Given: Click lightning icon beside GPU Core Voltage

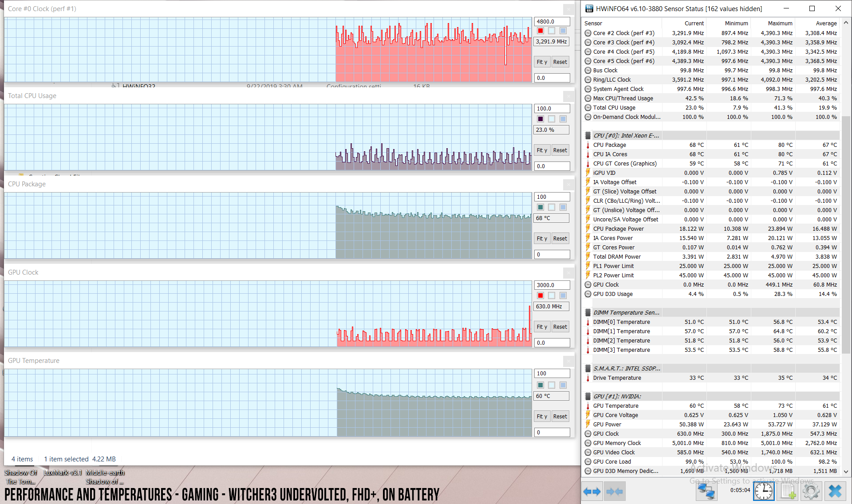Looking at the screenshot, I should click(588, 415).
